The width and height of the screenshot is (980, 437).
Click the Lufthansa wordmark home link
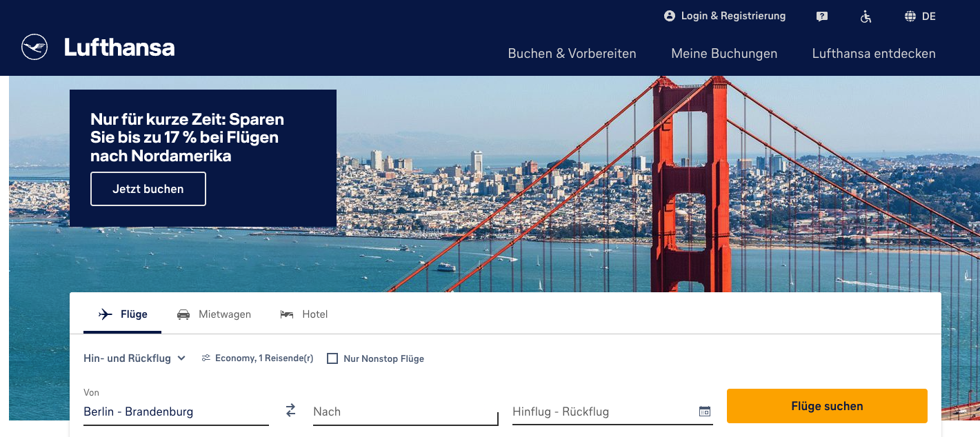click(x=119, y=48)
